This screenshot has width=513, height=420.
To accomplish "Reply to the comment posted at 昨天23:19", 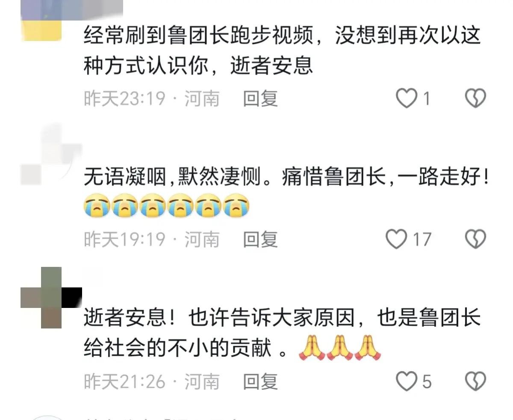I will [260, 99].
